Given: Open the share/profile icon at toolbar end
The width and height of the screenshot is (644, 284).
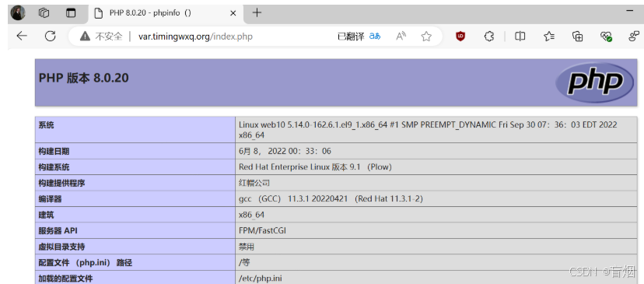Looking at the screenshot, I should (x=634, y=37).
